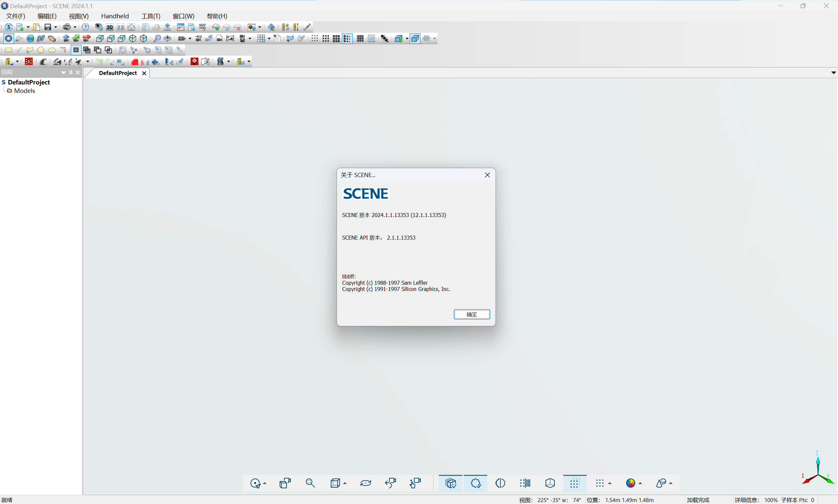Select the Models folder in the tree
Image resolution: width=838 pixels, height=504 pixels.
pyautogui.click(x=25, y=91)
